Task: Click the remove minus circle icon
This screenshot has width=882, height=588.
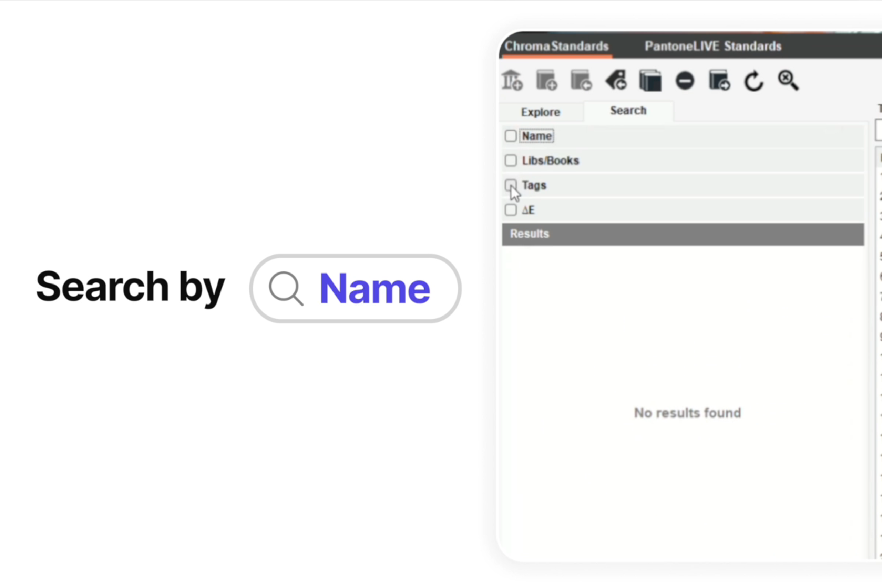Action: [685, 81]
